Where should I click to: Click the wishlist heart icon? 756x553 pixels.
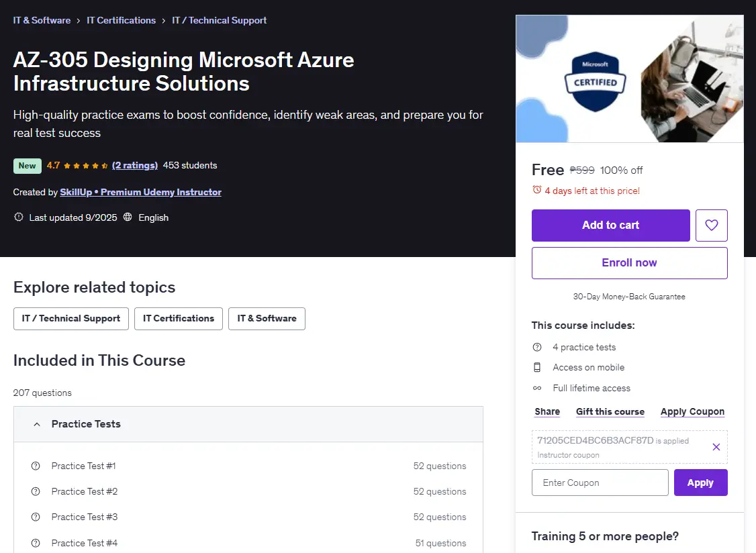point(711,225)
